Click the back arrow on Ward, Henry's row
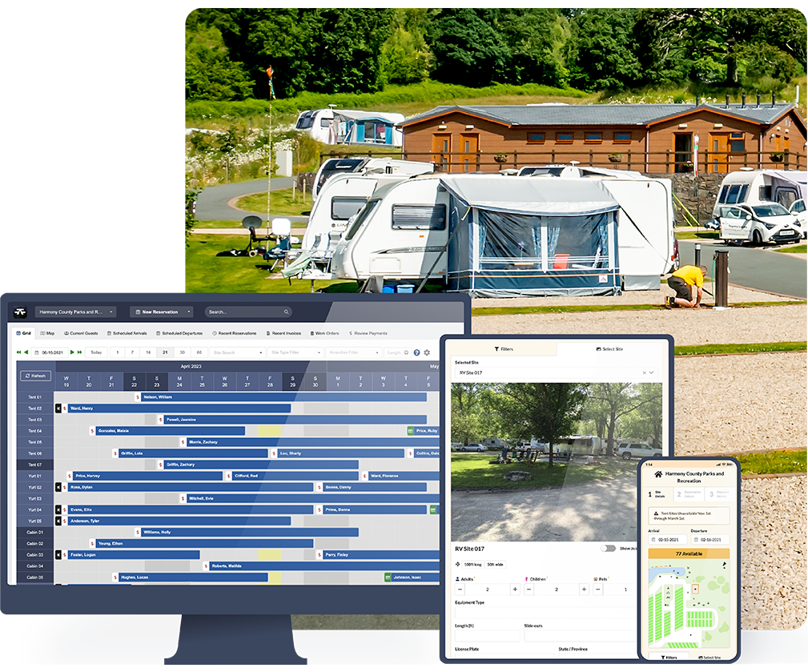The image size is (808, 672). (58, 408)
